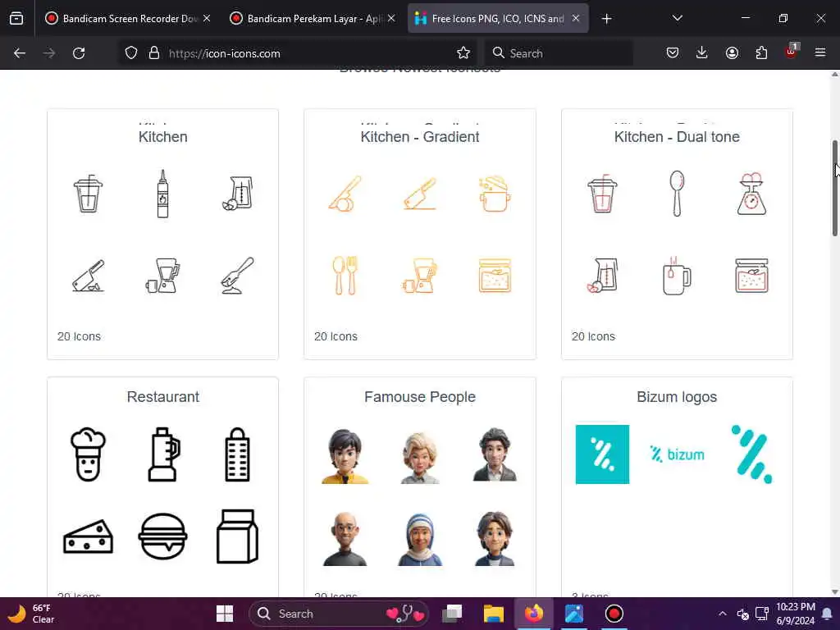Click the tea mug icon in Kitchen Dual tone
The width and height of the screenshot is (840, 630).
(x=677, y=276)
